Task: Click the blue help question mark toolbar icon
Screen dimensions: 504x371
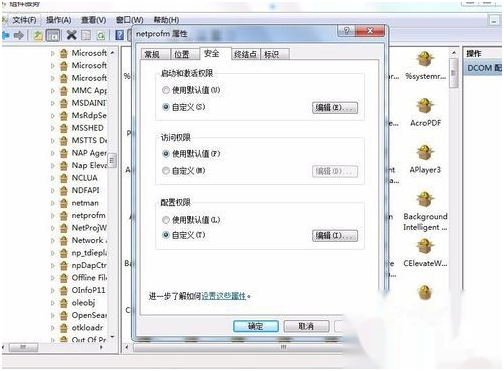Action: [119, 35]
